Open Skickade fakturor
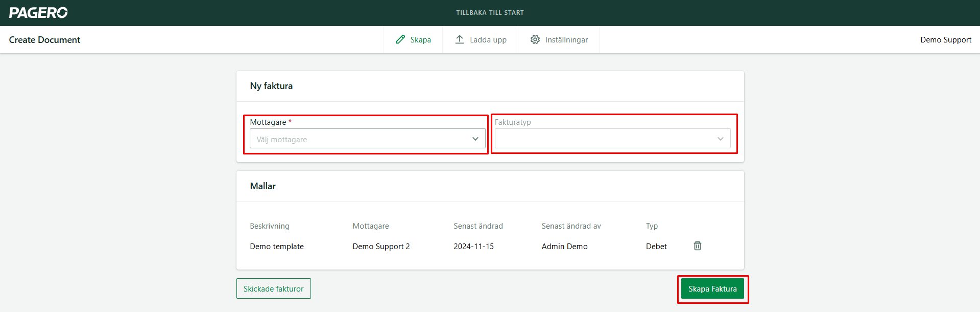The image size is (980, 312). click(x=274, y=288)
